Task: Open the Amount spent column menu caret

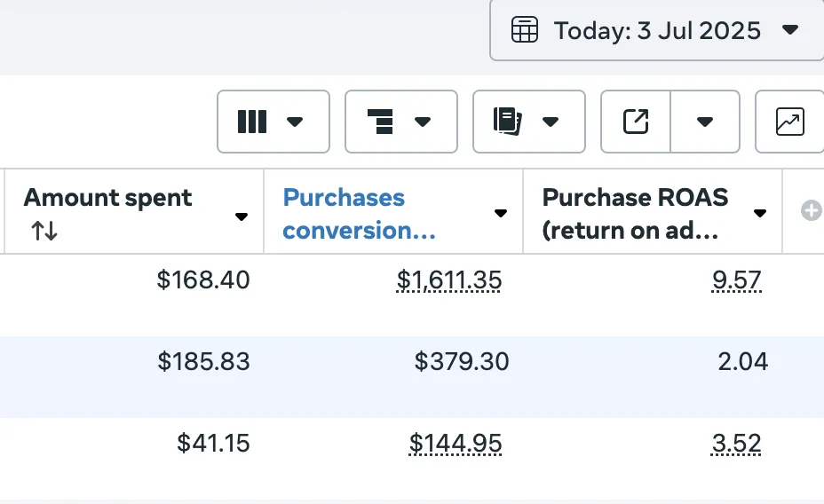Action: [241, 216]
